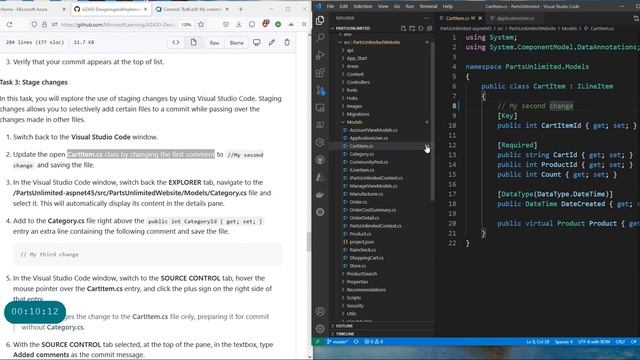Open the Selection menu in VS Code
640x360 pixels.
363,7
